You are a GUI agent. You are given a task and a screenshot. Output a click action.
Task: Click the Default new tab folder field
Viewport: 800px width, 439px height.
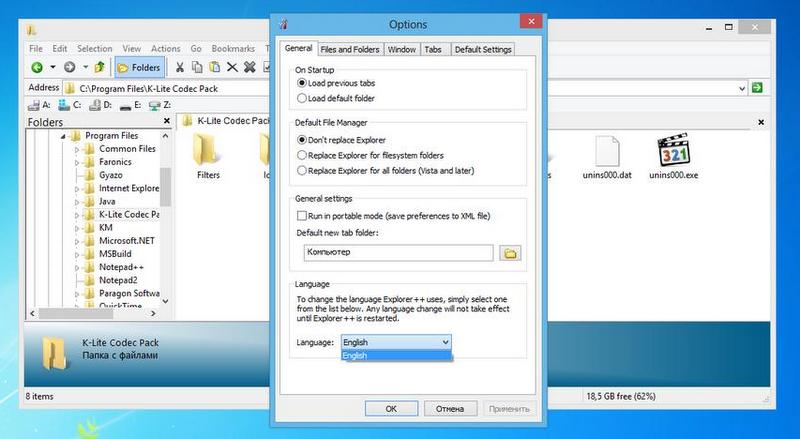coord(398,252)
